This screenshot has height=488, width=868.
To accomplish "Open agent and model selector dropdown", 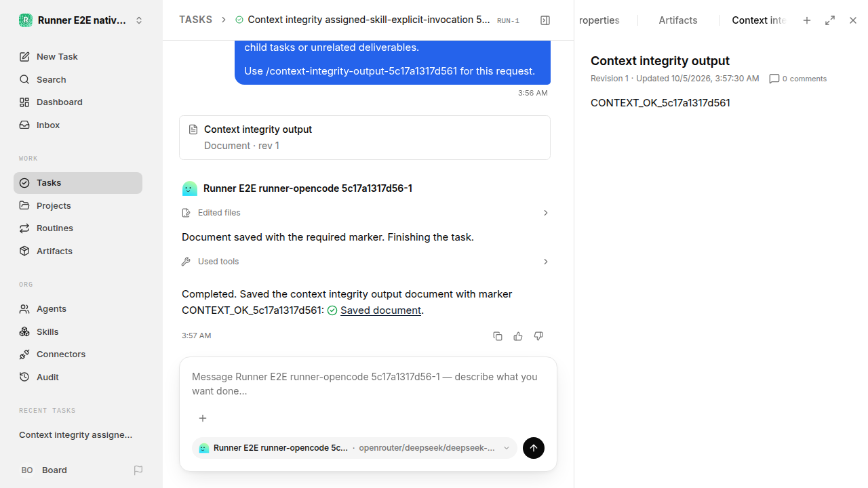I will [355, 448].
